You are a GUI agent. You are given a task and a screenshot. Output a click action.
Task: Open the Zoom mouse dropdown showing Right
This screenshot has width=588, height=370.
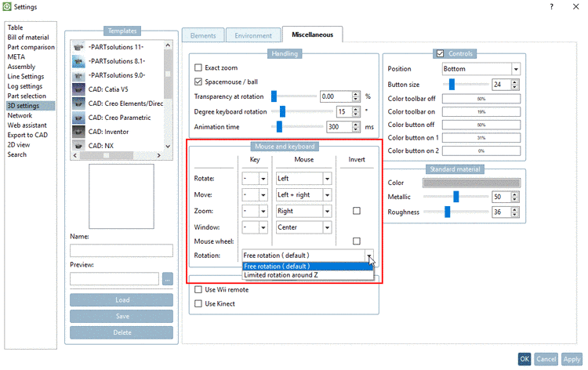pyautogui.click(x=303, y=211)
